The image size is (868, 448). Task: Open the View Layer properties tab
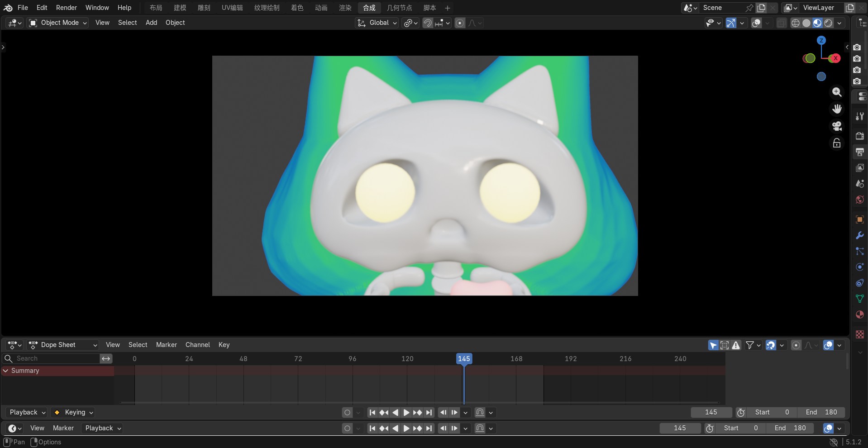860,168
